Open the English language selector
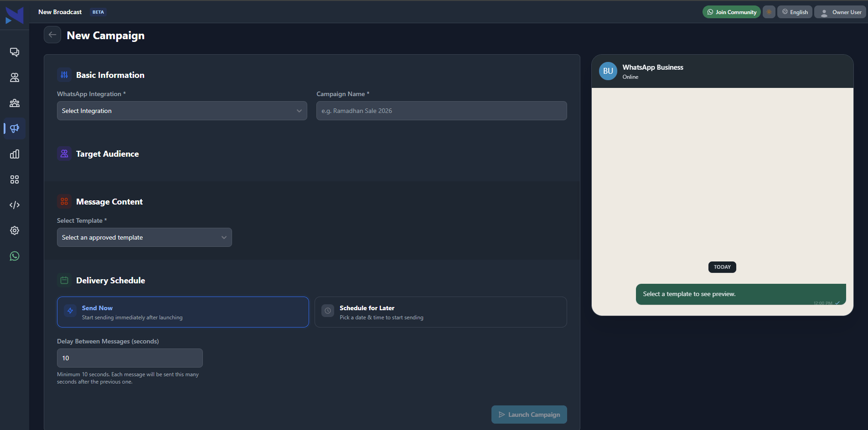This screenshot has width=868, height=430. click(795, 12)
